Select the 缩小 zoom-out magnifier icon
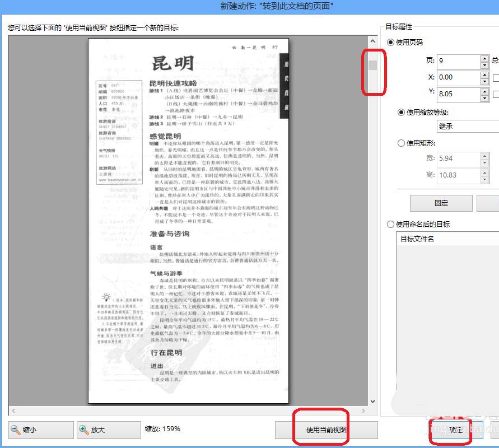The image size is (499, 448). point(14,430)
